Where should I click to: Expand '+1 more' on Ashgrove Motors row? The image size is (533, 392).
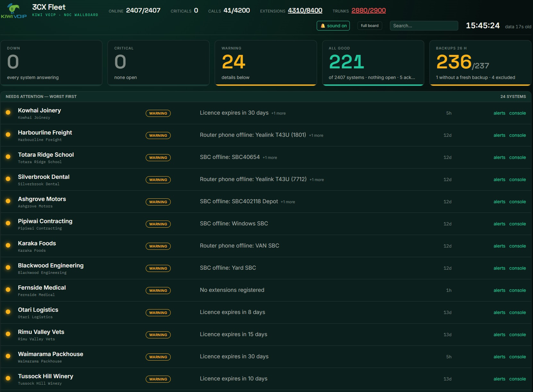coord(288,202)
